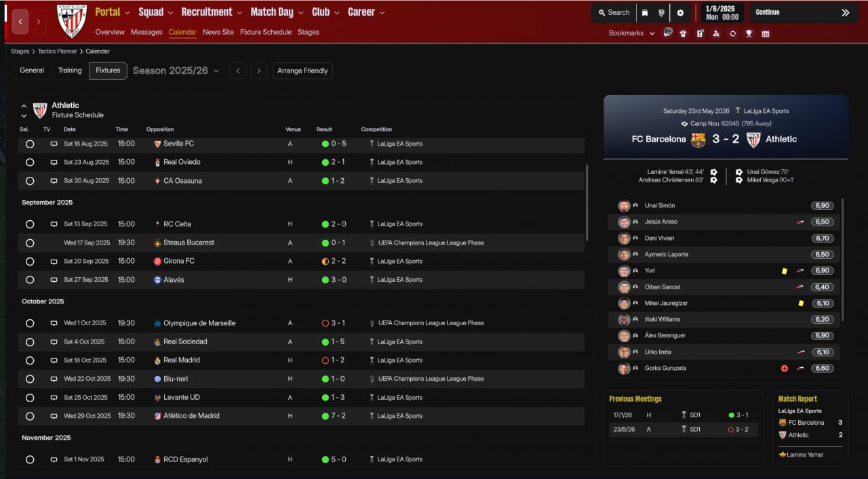Open the Portal dropdown menu
The height and width of the screenshot is (479, 868).
(113, 12)
